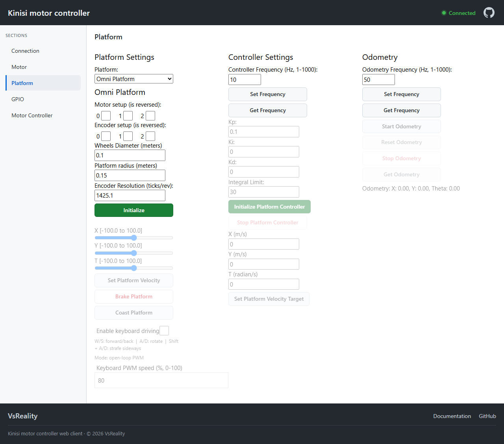Image resolution: width=504 pixels, height=444 pixels.
Task: Toggle motor 0 reversed checkbox
Action: pyautogui.click(x=106, y=116)
